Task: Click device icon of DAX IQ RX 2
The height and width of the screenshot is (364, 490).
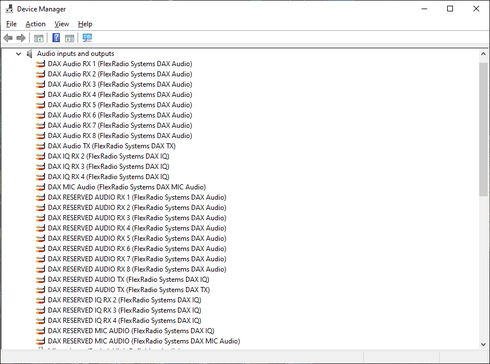Action: click(x=40, y=156)
